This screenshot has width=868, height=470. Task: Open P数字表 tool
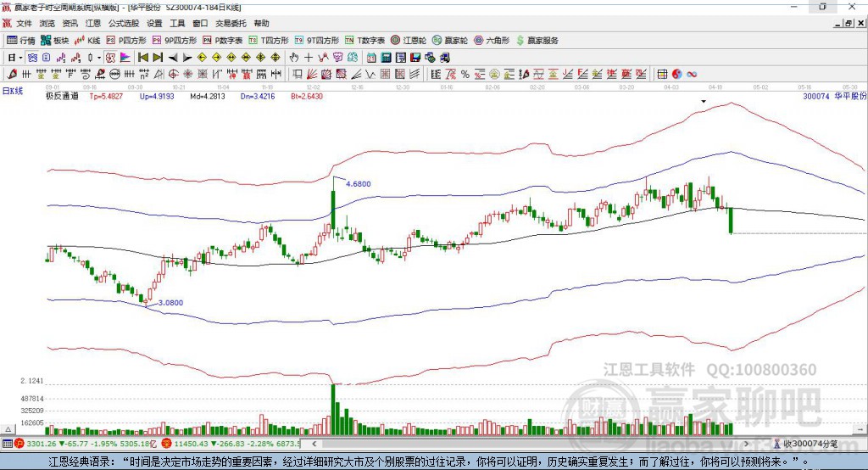(x=223, y=41)
